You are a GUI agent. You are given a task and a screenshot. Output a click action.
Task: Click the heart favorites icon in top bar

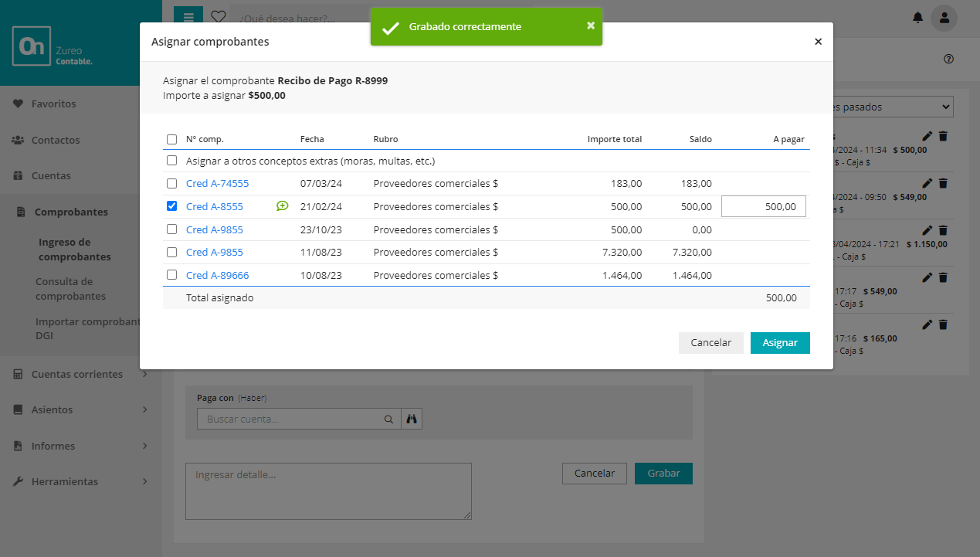coord(219,17)
